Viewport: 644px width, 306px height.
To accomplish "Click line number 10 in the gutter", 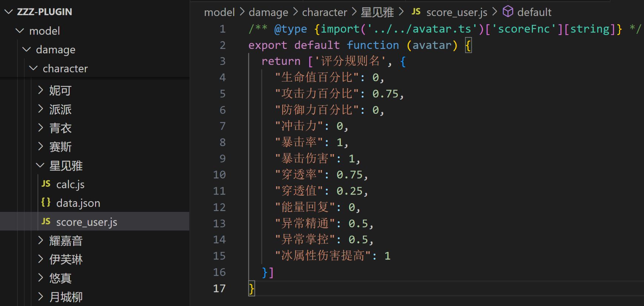I will tap(219, 174).
